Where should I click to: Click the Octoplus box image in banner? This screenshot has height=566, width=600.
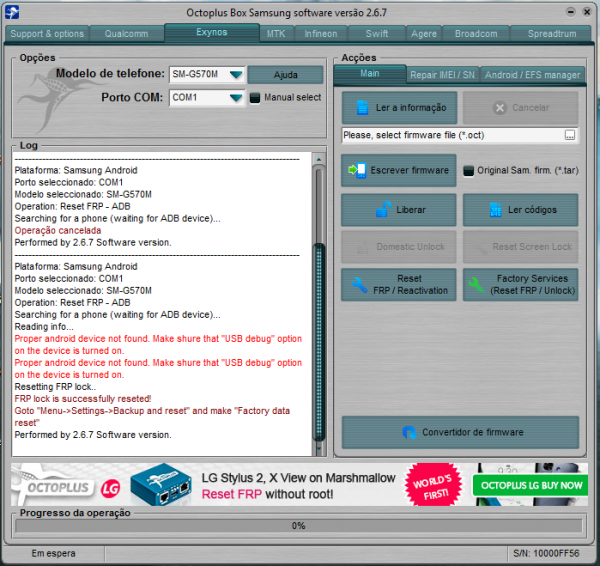click(161, 484)
